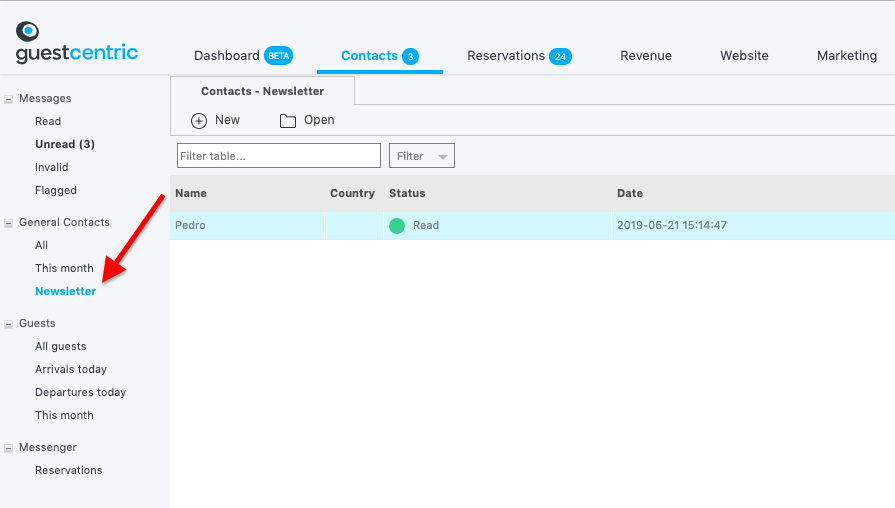Collapse the General Contacts section
The height and width of the screenshot is (508, 895).
[9, 223]
